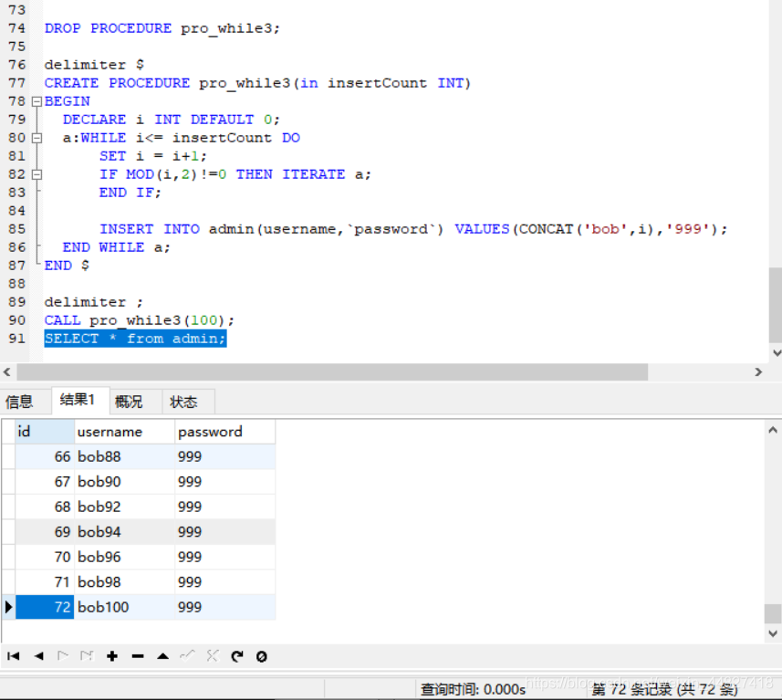Click password 999 in bob92 row
This screenshot has width=782, height=700.
tap(224, 507)
